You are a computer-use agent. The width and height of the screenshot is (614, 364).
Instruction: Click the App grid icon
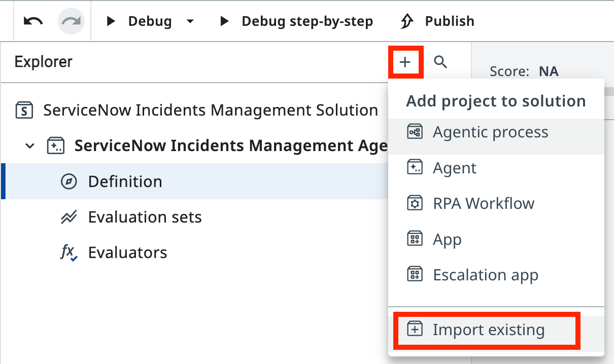[x=415, y=239]
